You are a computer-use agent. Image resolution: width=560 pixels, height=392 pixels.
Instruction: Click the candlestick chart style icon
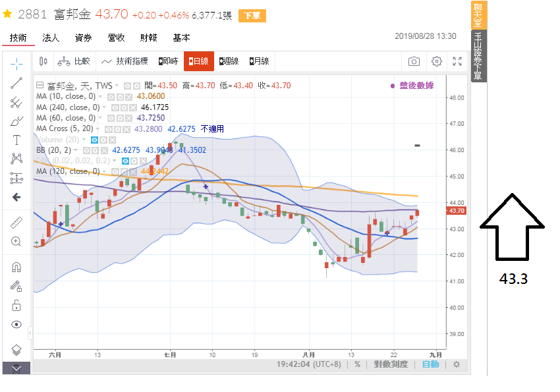(x=43, y=61)
